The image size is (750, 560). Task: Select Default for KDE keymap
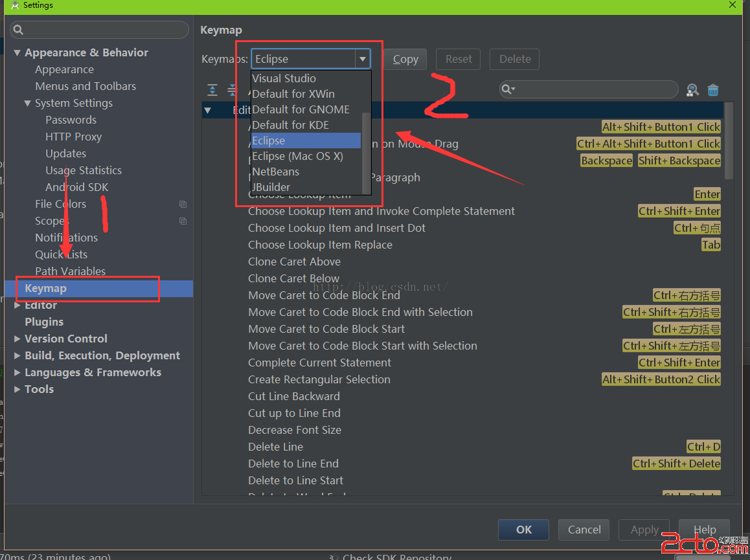306,125
